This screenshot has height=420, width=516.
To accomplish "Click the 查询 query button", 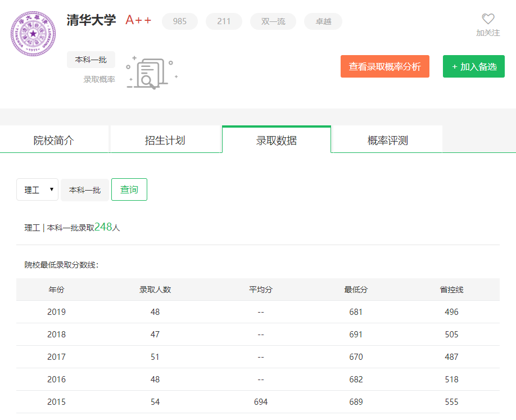I will pos(129,189).
